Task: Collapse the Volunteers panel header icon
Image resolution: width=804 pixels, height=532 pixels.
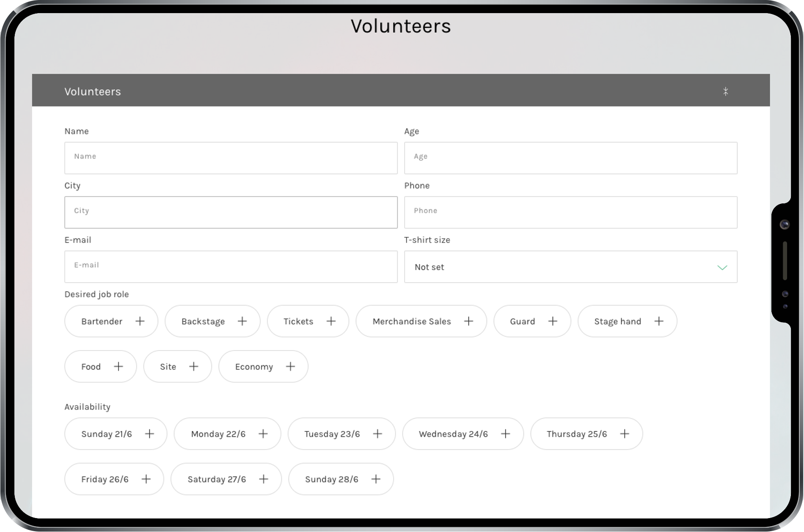Action: coord(725,91)
